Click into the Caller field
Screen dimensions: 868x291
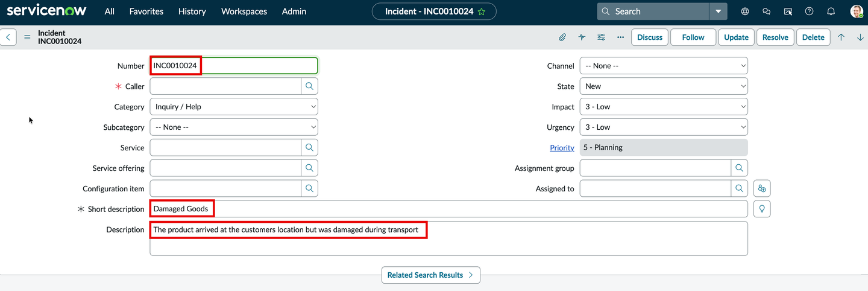click(x=225, y=86)
